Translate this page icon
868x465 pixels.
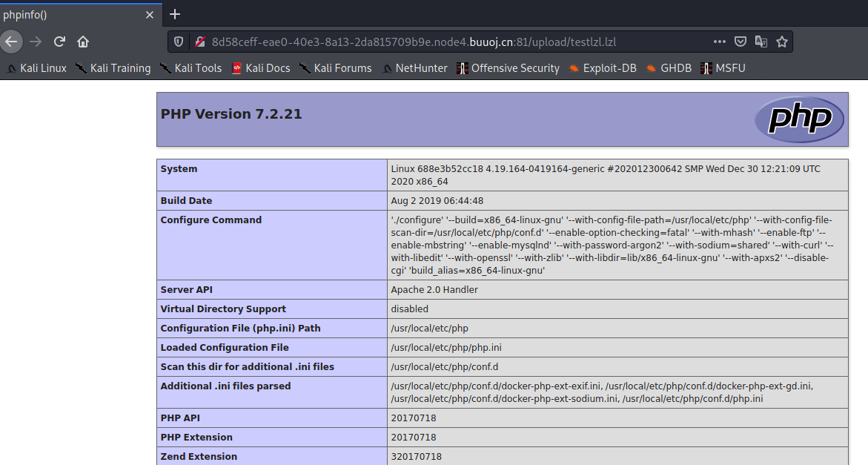pyautogui.click(x=761, y=42)
